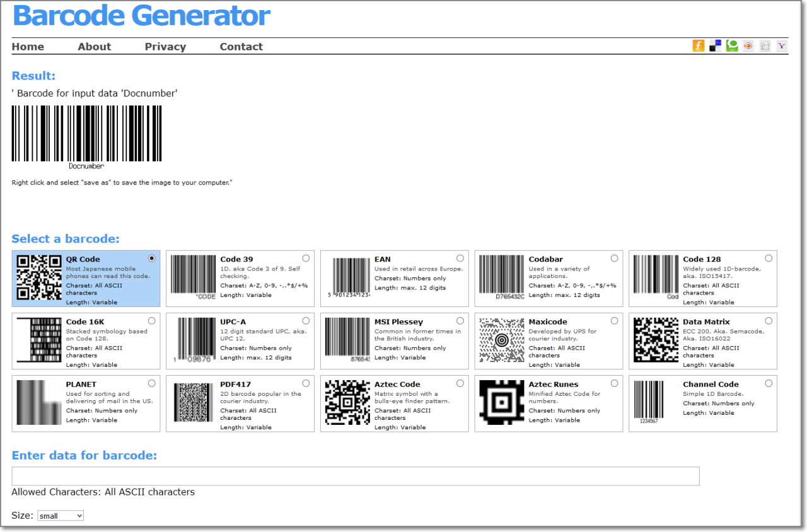The height and width of the screenshot is (532, 807).
Task: Click the PLANET barcode sample image
Action: 39,402
